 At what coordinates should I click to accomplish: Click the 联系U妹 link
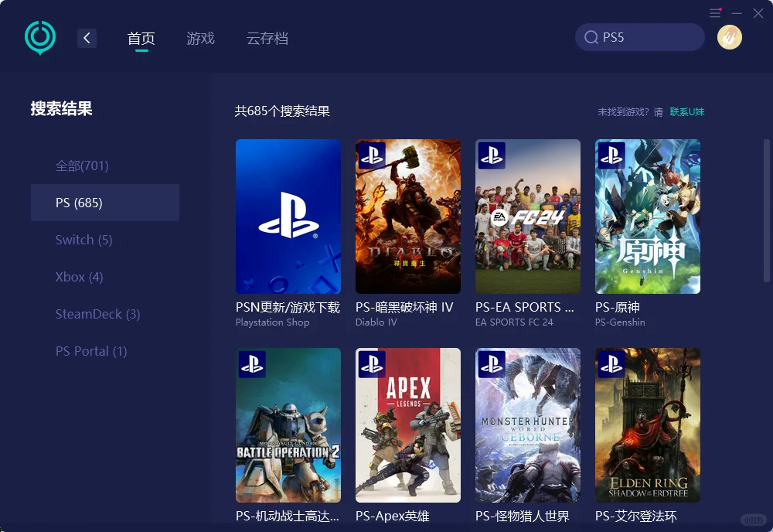pos(686,112)
